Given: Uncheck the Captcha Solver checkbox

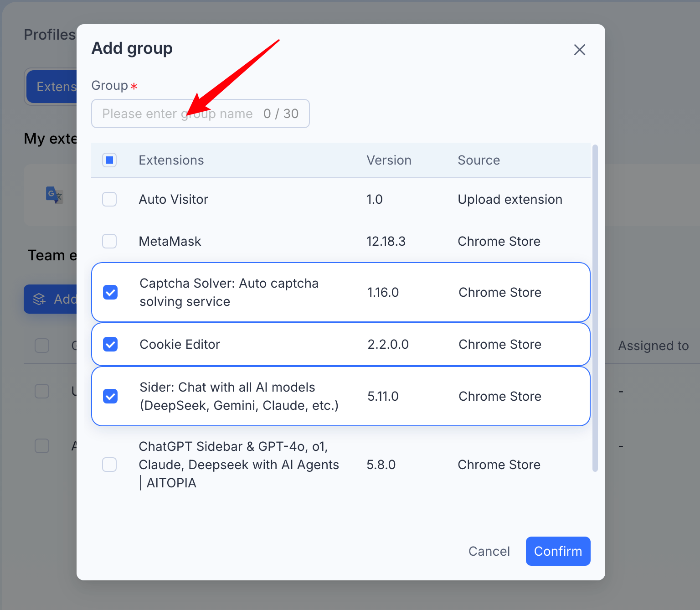Looking at the screenshot, I should pos(110,292).
